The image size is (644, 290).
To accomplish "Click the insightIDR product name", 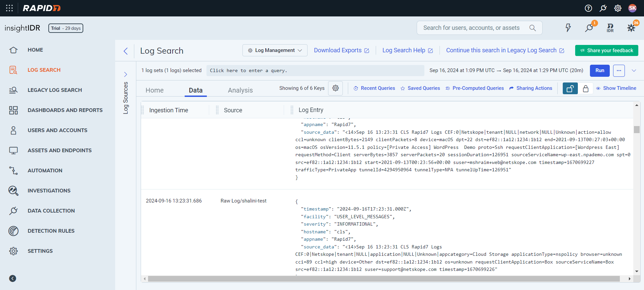I will click(x=22, y=28).
